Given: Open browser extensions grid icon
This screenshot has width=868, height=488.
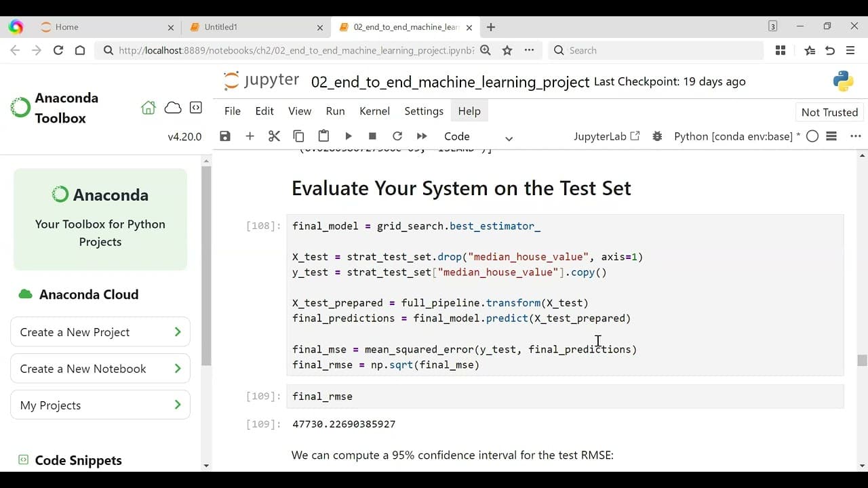Looking at the screenshot, I should point(781,50).
